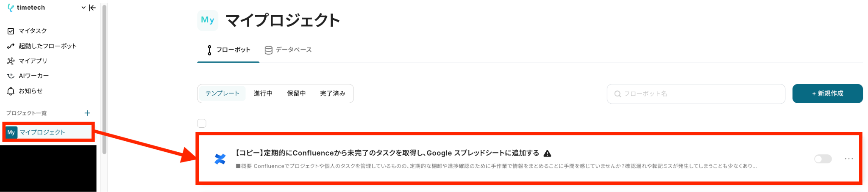Open 起動したフローボット in the sidebar

[x=42, y=46]
